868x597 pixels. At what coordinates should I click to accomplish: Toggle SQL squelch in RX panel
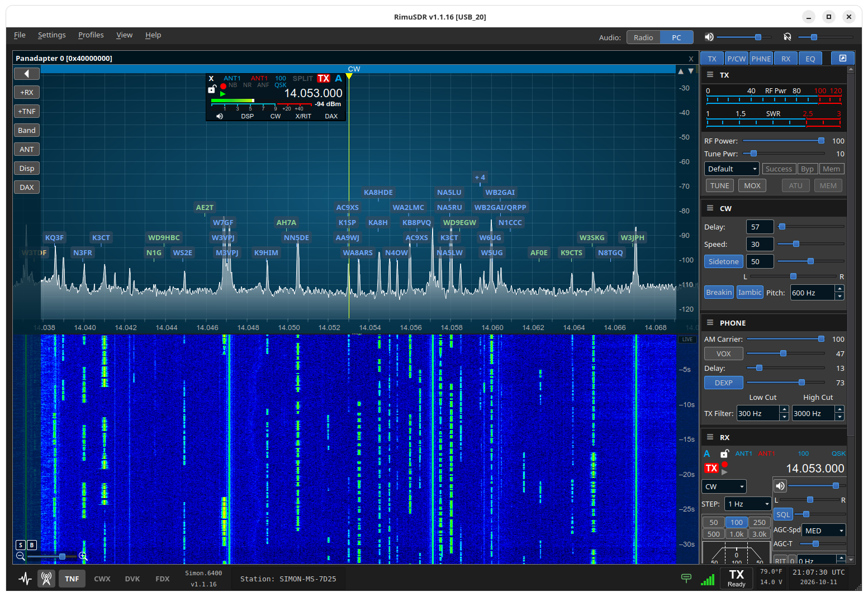tap(783, 514)
